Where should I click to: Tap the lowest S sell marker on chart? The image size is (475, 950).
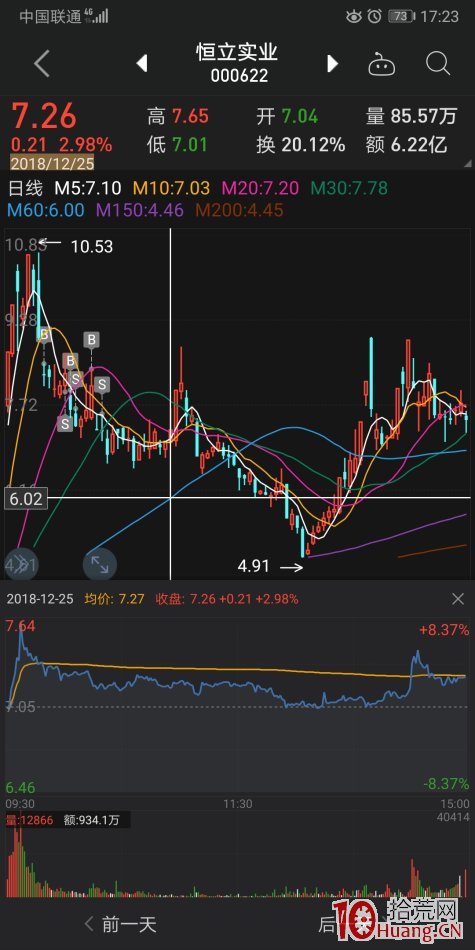[x=65, y=424]
